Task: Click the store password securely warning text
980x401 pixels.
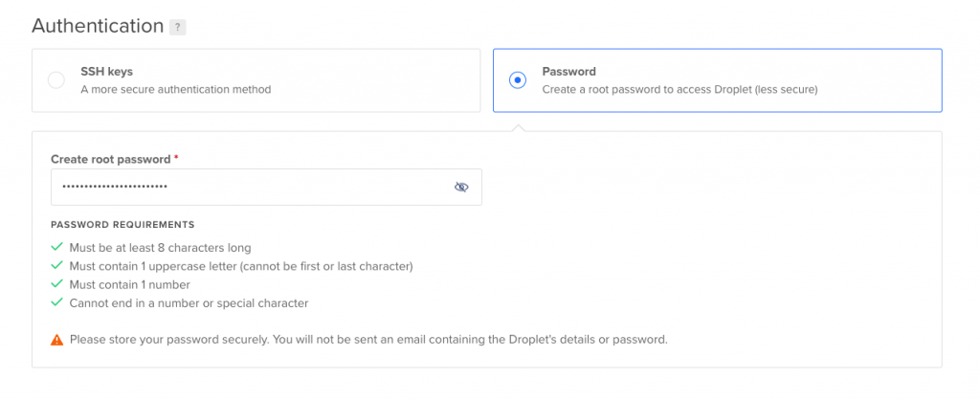Action: (368, 341)
